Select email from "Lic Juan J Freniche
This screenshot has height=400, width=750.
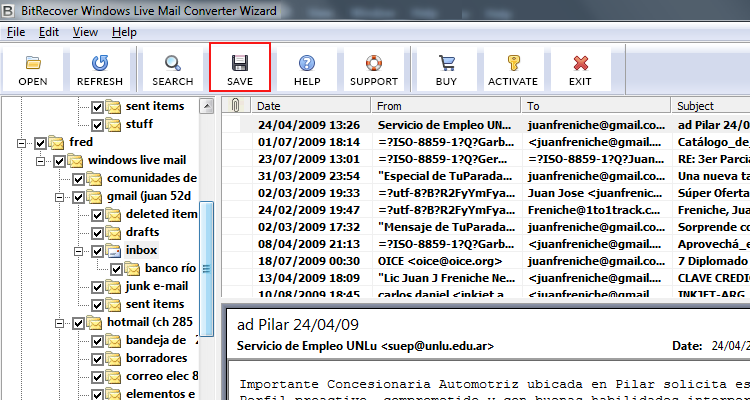click(485, 278)
